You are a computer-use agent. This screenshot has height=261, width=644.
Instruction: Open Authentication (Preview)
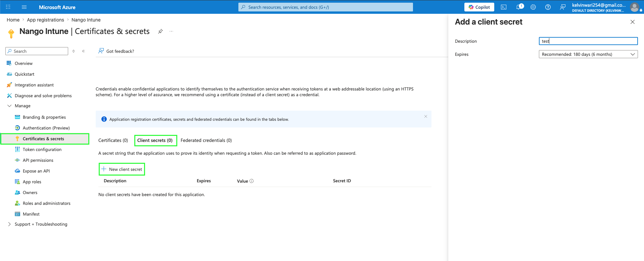tap(46, 128)
